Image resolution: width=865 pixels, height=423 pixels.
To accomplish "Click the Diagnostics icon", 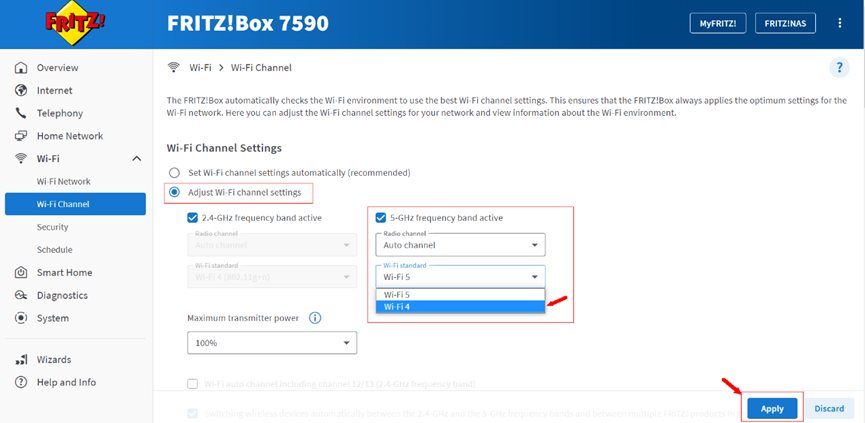I will (x=21, y=296).
